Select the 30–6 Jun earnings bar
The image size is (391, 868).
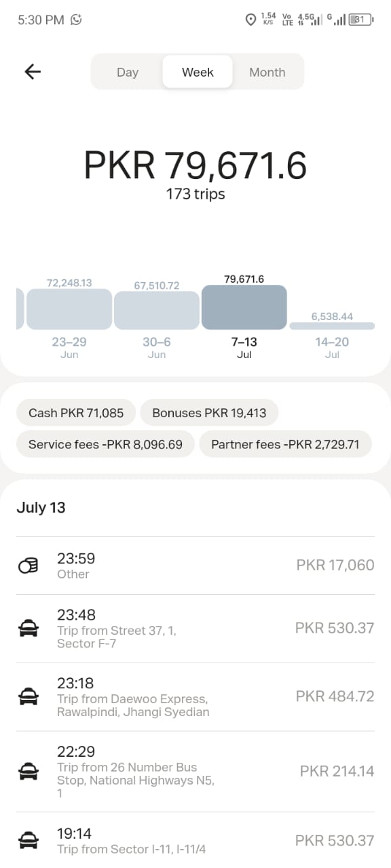click(x=157, y=311)
